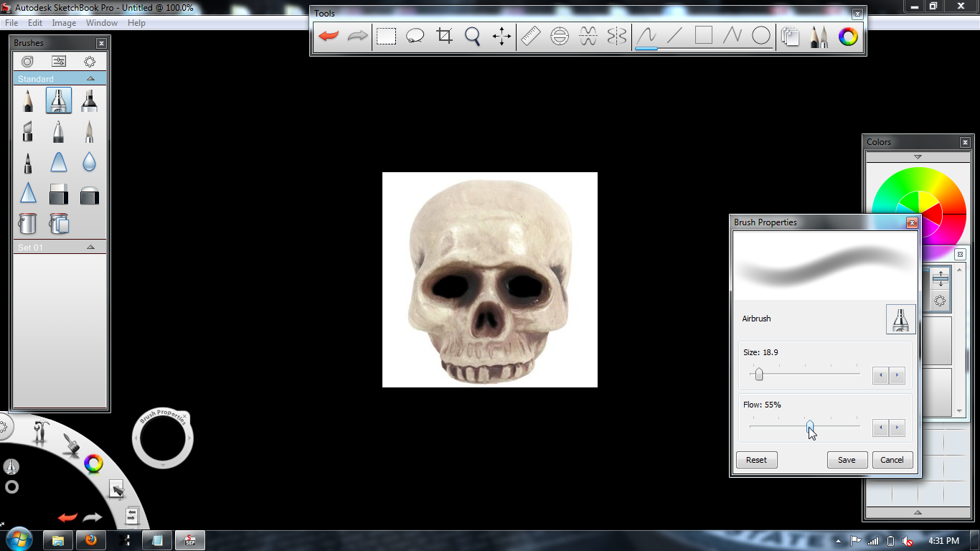The width and height of the screenshot is (980, 551).
Task: Select the Soft eraser
Action: [89, 194]
